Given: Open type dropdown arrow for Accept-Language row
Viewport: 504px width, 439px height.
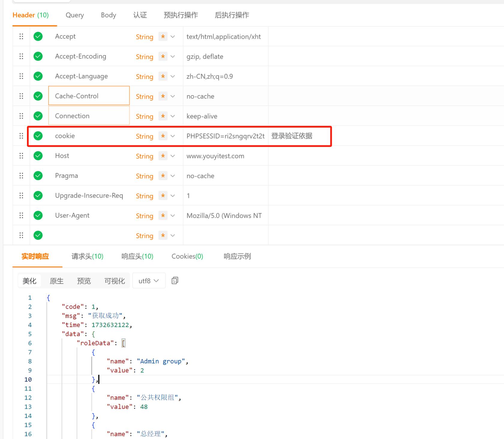Looking at the screenshot, I should point(173,76).
